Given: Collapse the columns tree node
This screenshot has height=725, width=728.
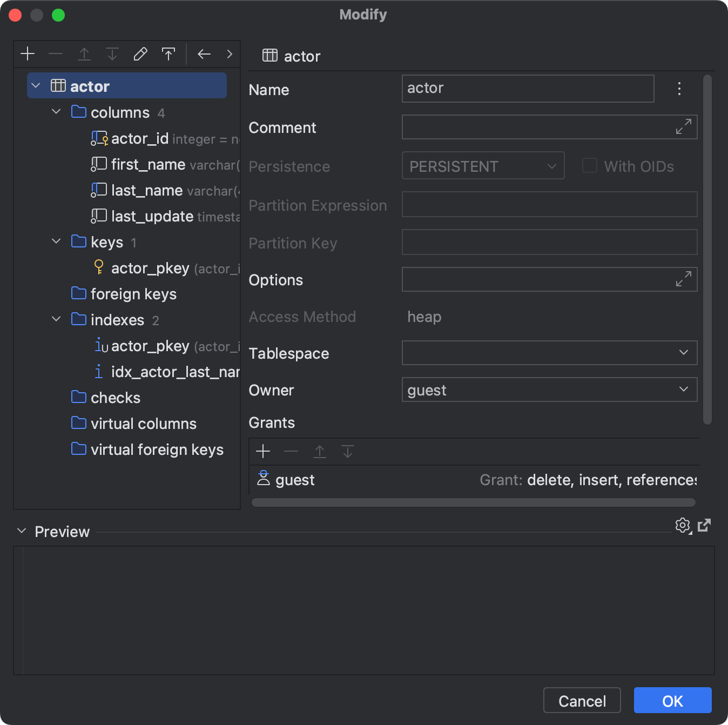Looking at the screenshot, I should (x=56, y=112).
